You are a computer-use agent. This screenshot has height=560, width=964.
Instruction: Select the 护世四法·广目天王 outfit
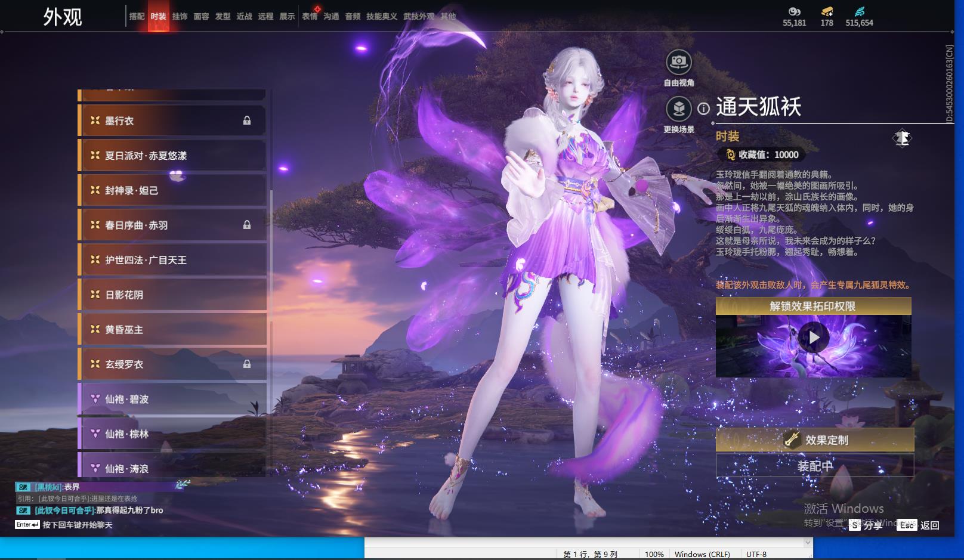click(x=172, y=259)
